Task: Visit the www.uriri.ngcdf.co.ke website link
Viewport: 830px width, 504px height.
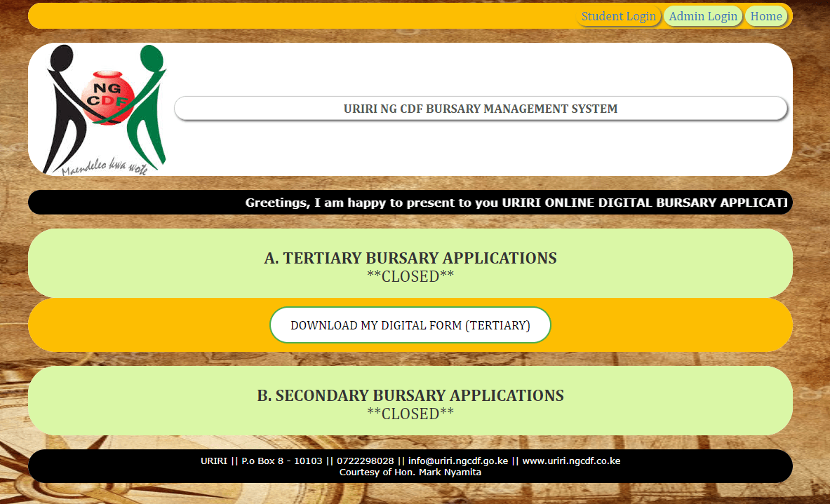Action: [570, 461]
